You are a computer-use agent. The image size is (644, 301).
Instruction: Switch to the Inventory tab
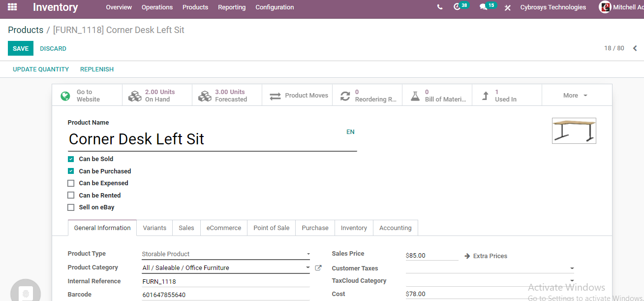354,228
